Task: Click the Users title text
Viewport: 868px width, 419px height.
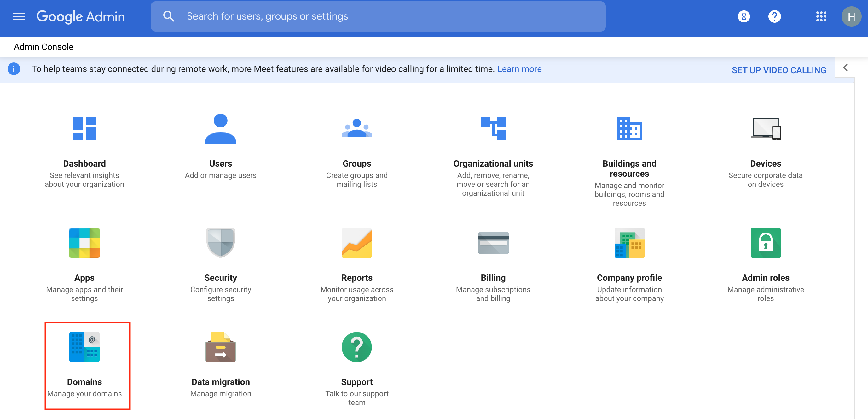Action: coord(220,164)
